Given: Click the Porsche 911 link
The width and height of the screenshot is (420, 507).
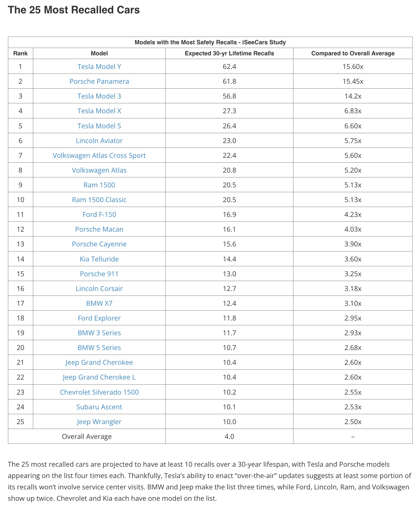Looking at the screenshot, I should point(99,274).
